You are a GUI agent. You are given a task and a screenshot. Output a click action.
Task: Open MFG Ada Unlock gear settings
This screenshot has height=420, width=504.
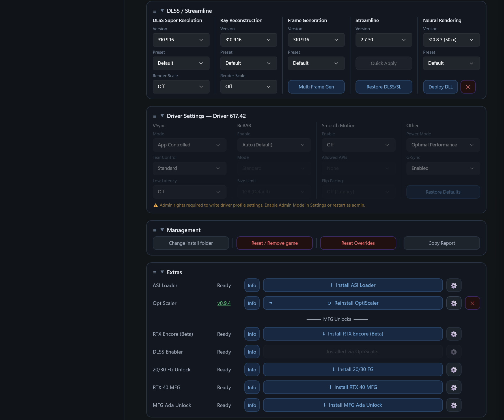(x=454, y=405)
